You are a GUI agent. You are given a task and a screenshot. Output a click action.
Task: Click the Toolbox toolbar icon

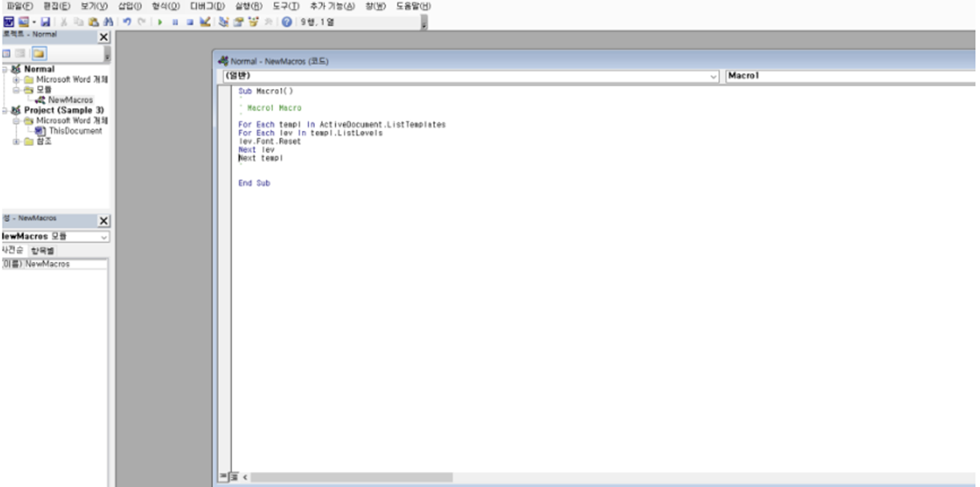(x=269, y=22)
